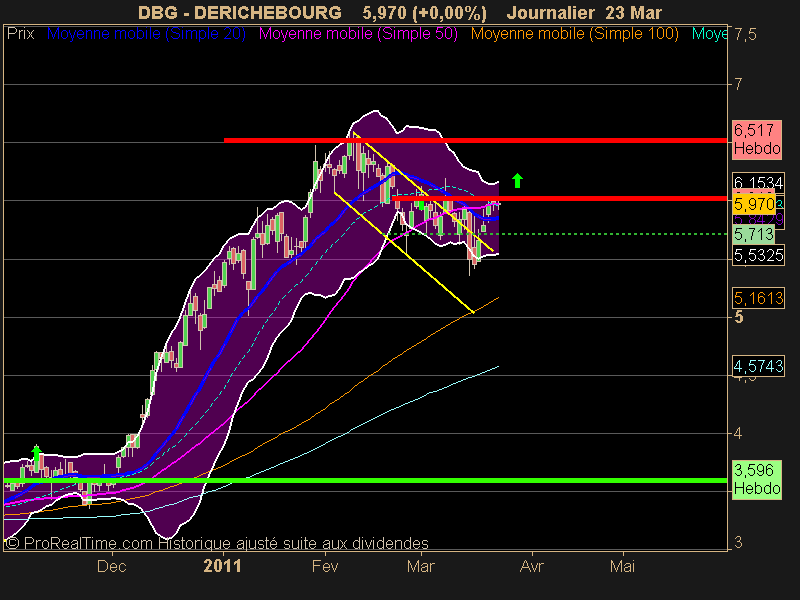
Task: Click the '5,970 (+0,00%)' quote in title
Action: point(424,12)
